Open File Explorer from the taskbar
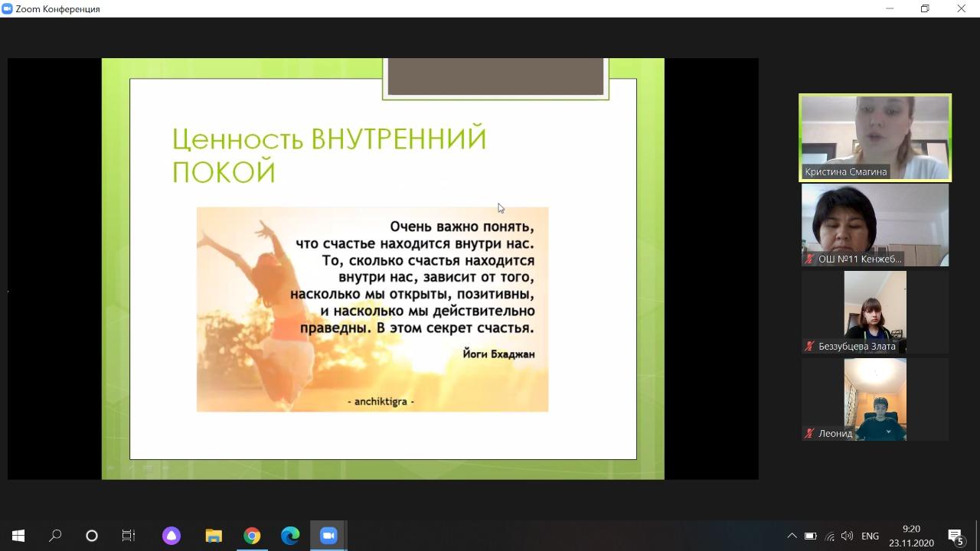This screenshot has width=980, height=551. click(214, 536)
